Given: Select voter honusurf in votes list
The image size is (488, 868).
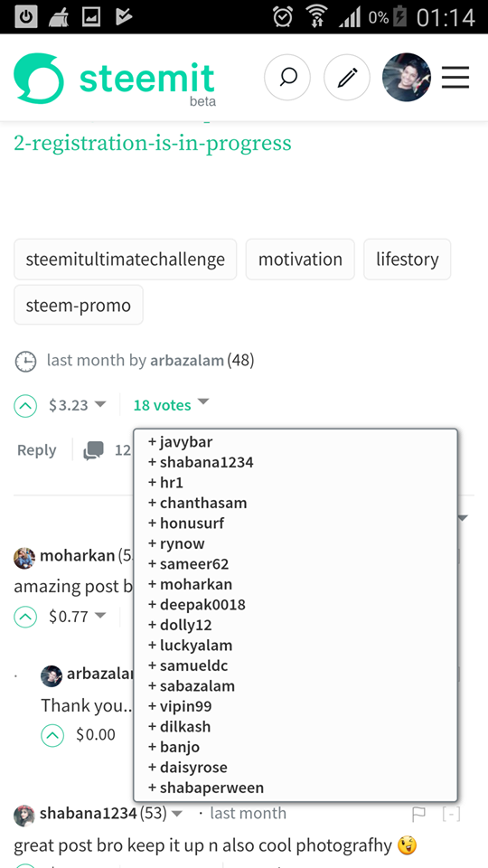Looking at the screenshot, I should pyautogui.click(x=186, y=524).
